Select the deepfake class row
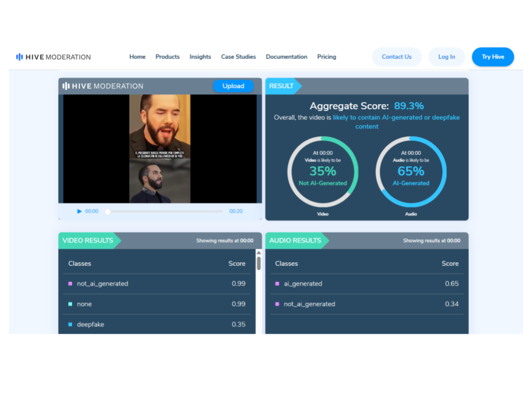The width and height of the screenshot is (532, 399). [x=157, y=324]
